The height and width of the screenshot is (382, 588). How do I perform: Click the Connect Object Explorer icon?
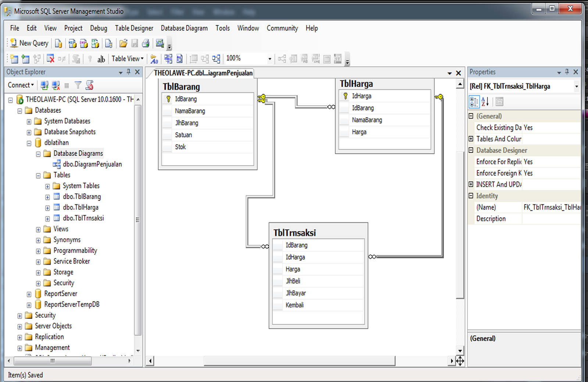click(44, 86)
